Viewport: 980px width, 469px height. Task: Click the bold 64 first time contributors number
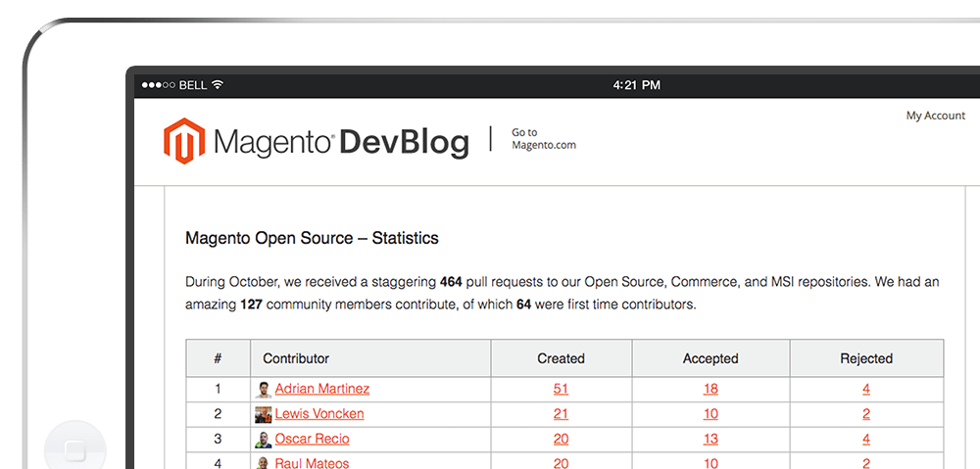click(523, 305)
